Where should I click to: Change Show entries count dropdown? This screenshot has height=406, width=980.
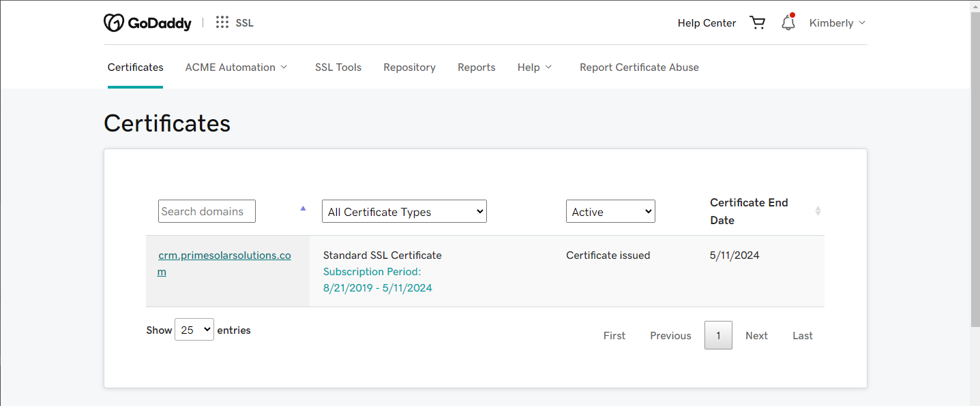point(194,330)
